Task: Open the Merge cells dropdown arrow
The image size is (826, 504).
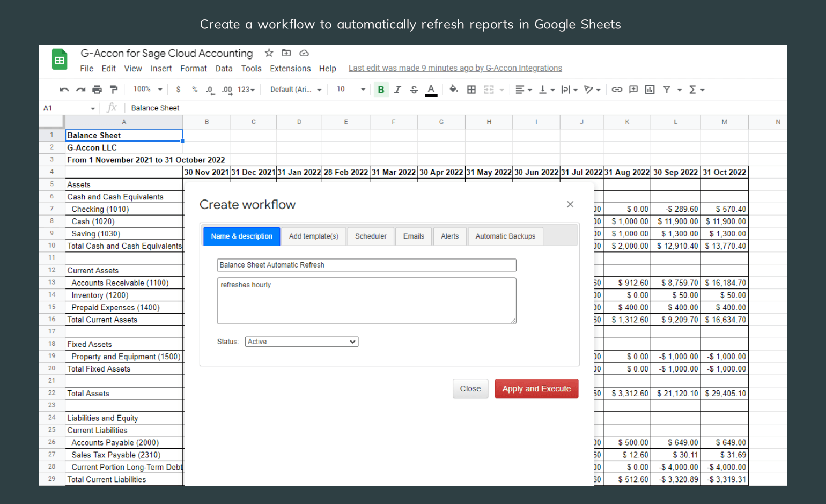Action: click(x=502, y=90)
